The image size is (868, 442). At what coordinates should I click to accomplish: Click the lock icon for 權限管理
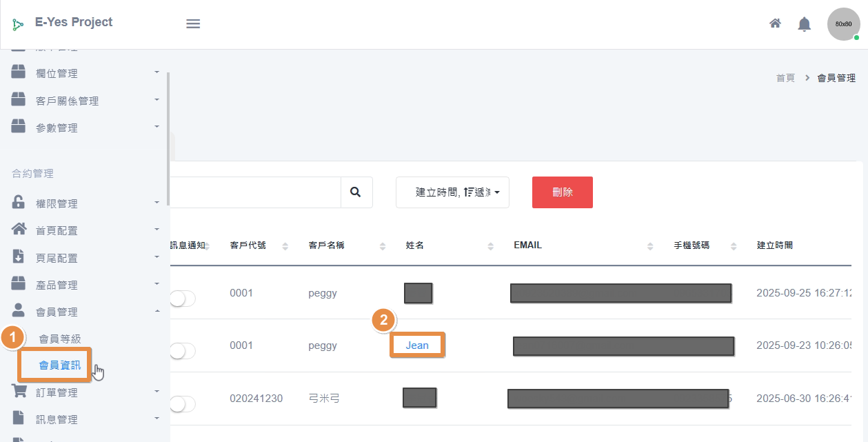pyautogui.click(x=19, y=203)
